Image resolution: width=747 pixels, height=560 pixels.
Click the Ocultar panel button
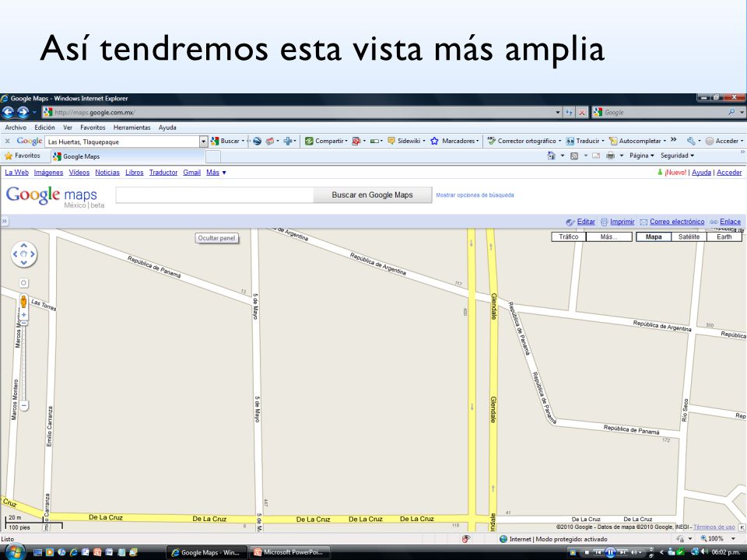[217, 238]
